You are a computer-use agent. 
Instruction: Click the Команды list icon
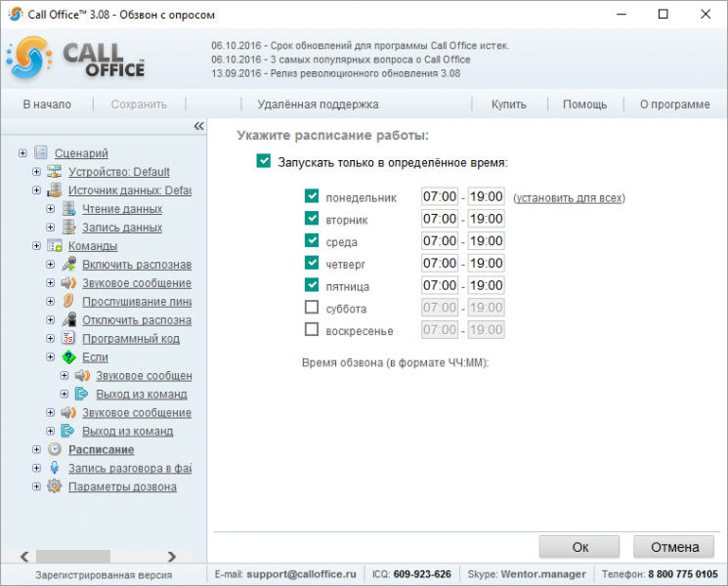pyautogui.click(x=55, y=245)
